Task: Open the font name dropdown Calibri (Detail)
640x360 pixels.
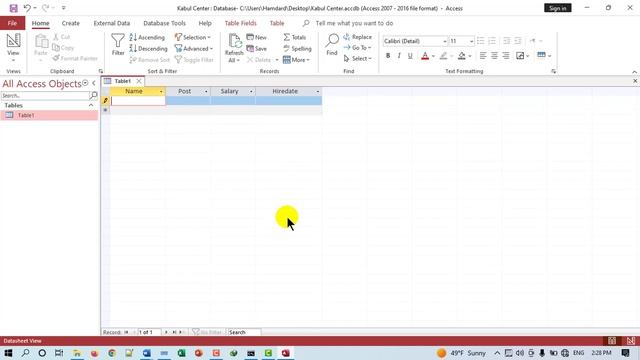Action: [444, 41]
